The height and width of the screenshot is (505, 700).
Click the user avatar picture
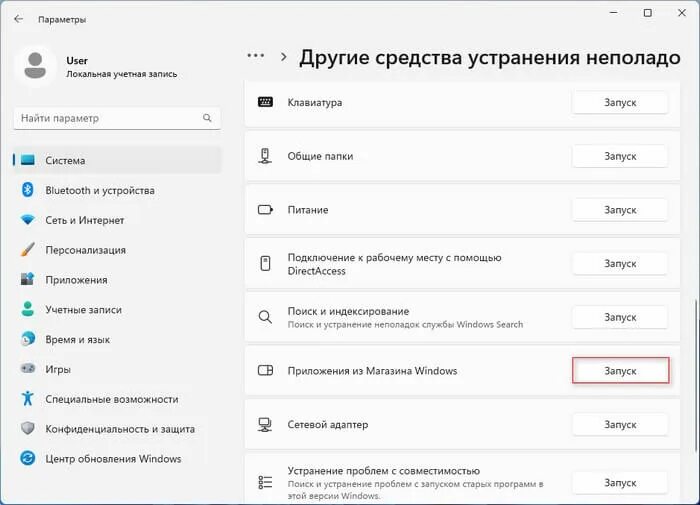point(35,66)
